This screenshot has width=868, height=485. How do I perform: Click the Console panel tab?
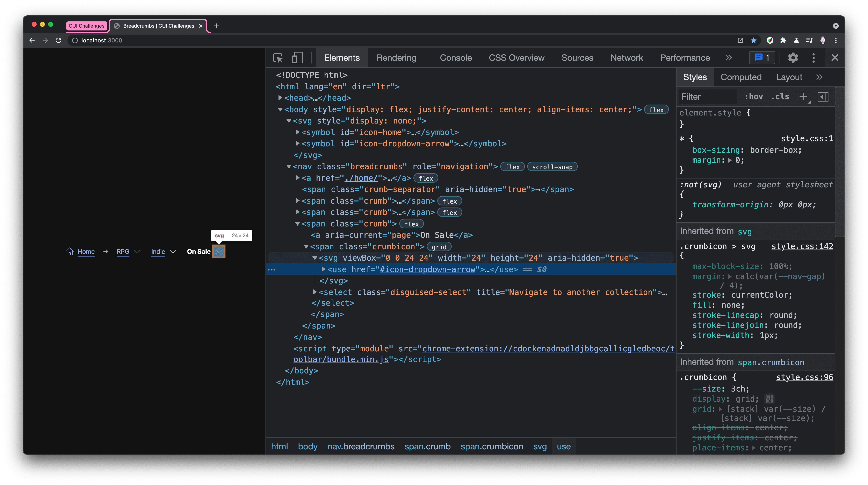[x=455, y=58]
